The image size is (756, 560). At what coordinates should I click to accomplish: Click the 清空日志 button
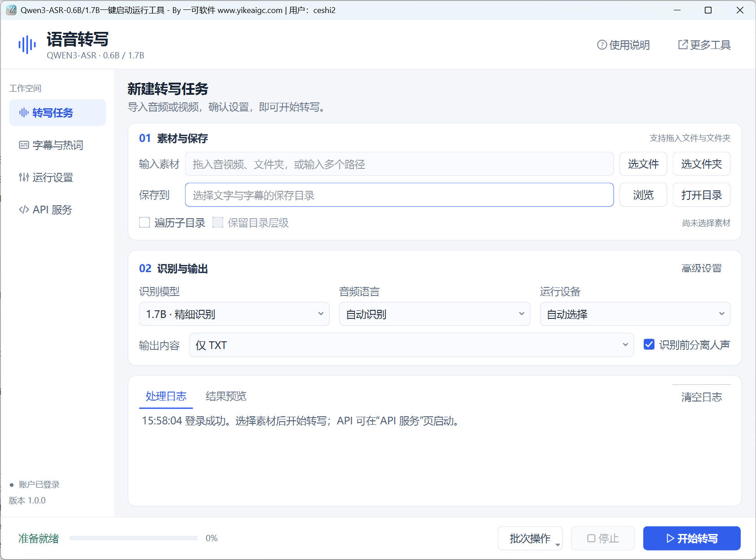(701, 397)
